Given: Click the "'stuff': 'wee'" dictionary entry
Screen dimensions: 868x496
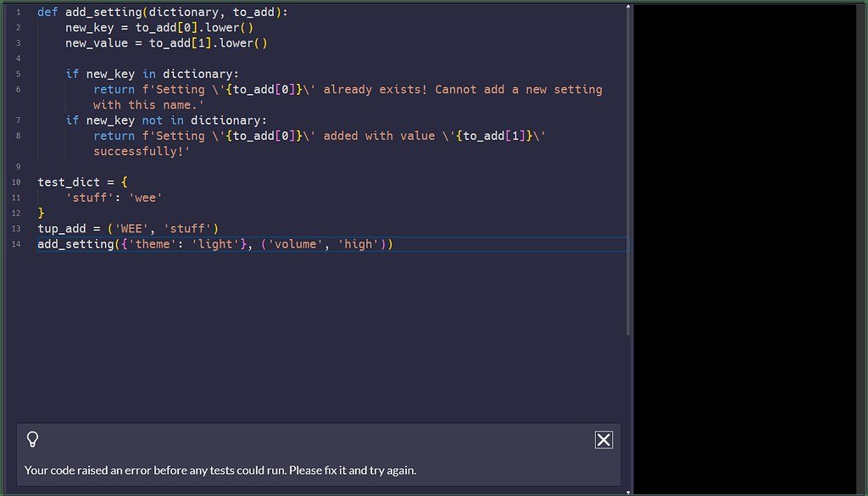Looking at the screenshot, I should point(114,198).
